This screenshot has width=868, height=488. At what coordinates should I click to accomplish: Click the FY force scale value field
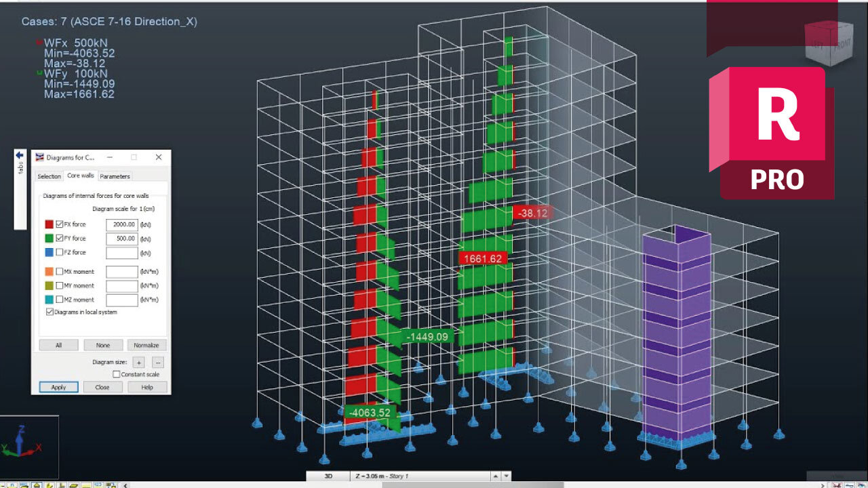pos(121,239)
